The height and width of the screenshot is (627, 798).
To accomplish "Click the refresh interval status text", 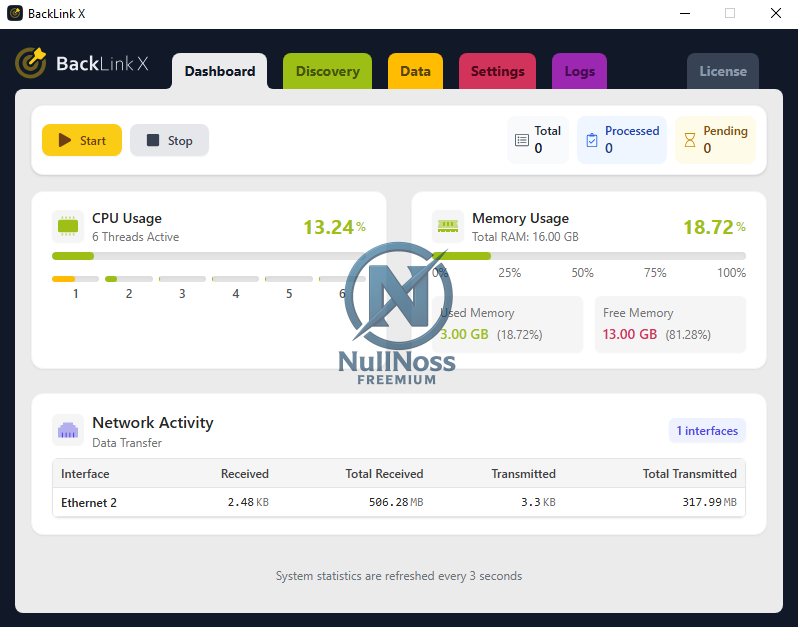I will (399, 576).
